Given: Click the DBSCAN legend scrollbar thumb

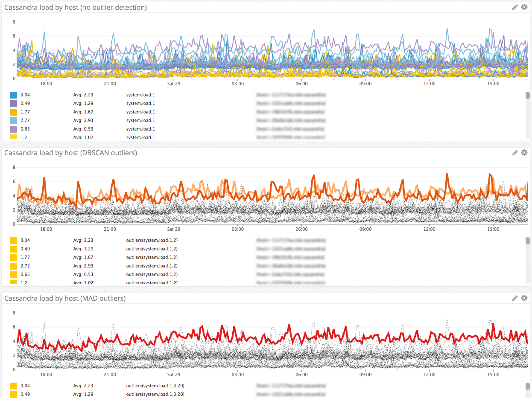Looking at the screenshot, I should pyautogui.click(x=528, y=241).
